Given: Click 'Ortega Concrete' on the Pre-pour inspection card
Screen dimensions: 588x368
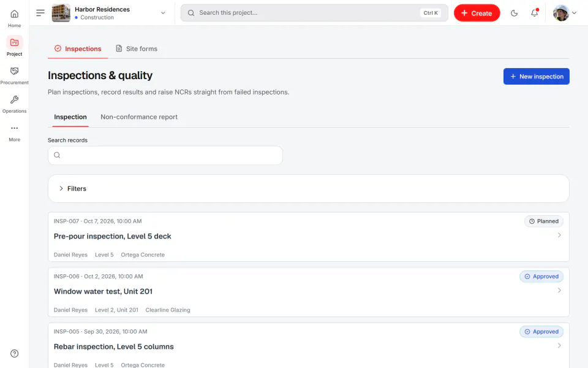Looking at the screenshot, I should (143, 255).
